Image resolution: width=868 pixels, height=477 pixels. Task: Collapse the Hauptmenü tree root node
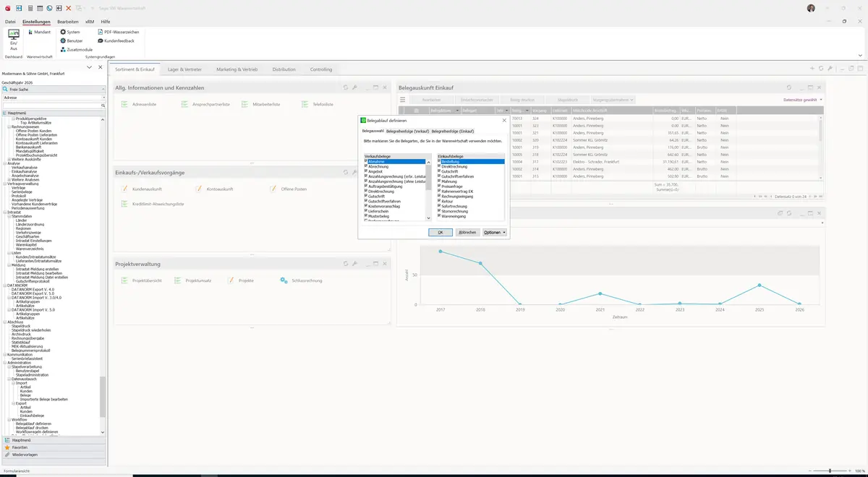(5, 113)
